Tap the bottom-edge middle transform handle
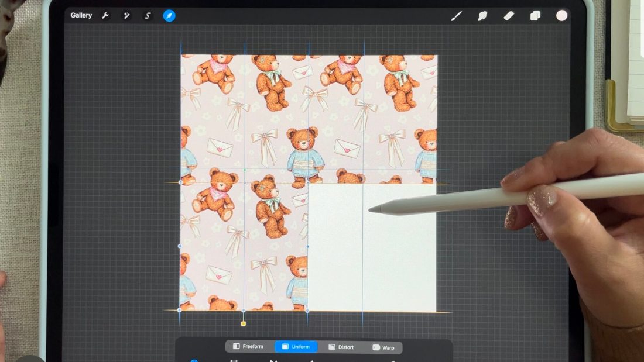644x362 pixels. (244, 311)
